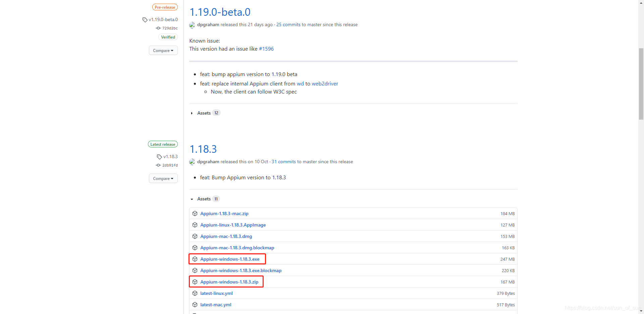Click the Latest release label
Image resolution: width=644 pixels, height=314 pixels.
[x=163, y=144]
